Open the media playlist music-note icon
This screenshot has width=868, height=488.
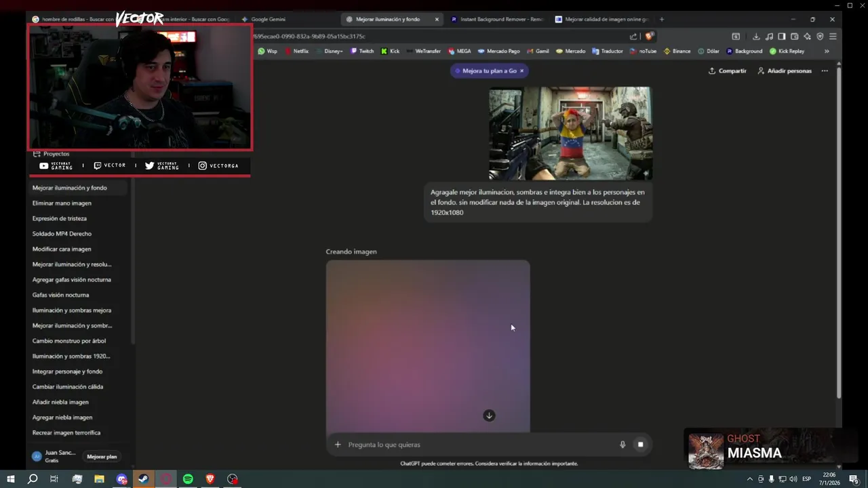click(x=769, y=37)
